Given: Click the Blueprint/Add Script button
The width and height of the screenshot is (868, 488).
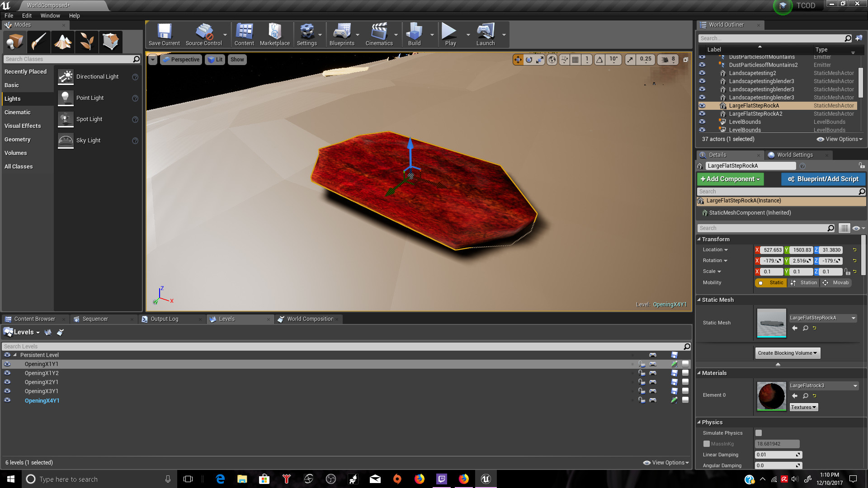Looking at the screenshot, I should pyautogui.click(x=823, y=179).
